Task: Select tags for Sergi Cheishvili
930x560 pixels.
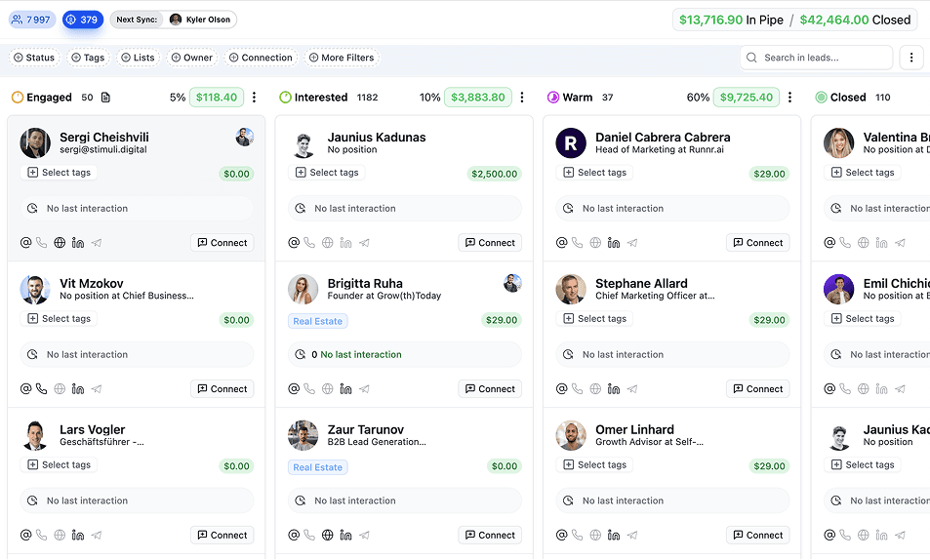Action: 59,173
